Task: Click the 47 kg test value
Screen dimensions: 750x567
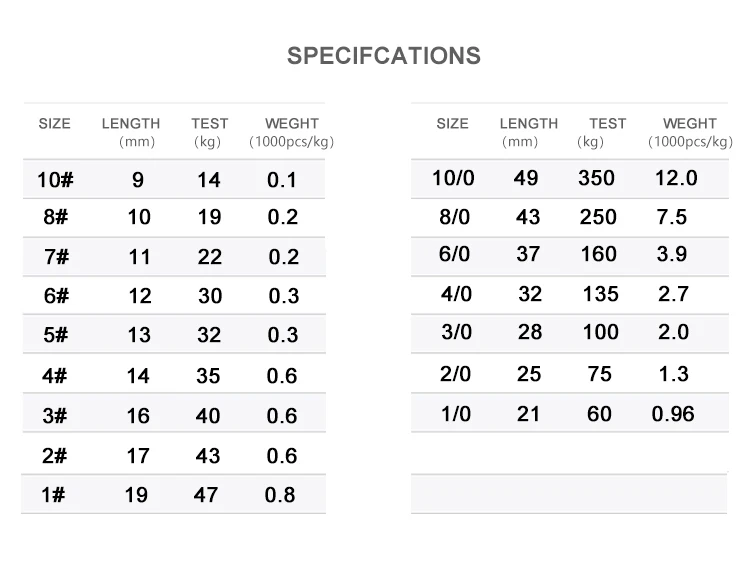Action: click(x=206, y=494)
